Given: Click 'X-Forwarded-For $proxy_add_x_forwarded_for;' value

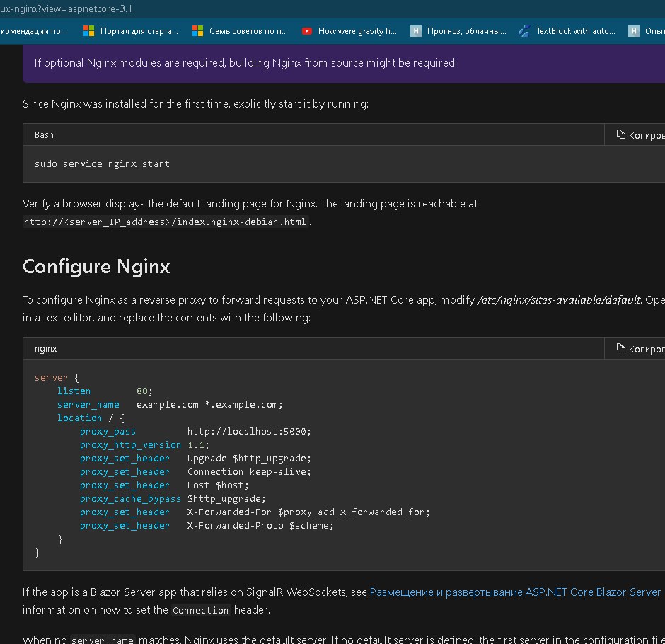Looking at the screenshot, I should point(308,512).
